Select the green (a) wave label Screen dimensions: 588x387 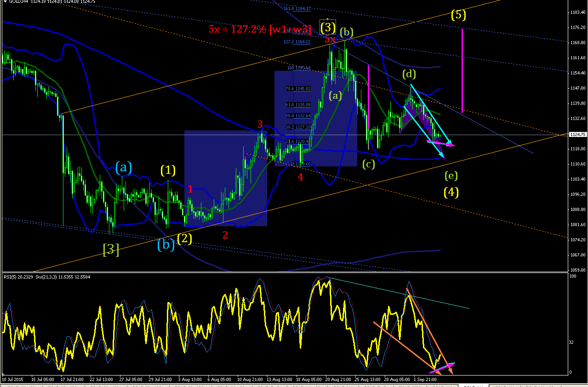[x=336, y=96]
